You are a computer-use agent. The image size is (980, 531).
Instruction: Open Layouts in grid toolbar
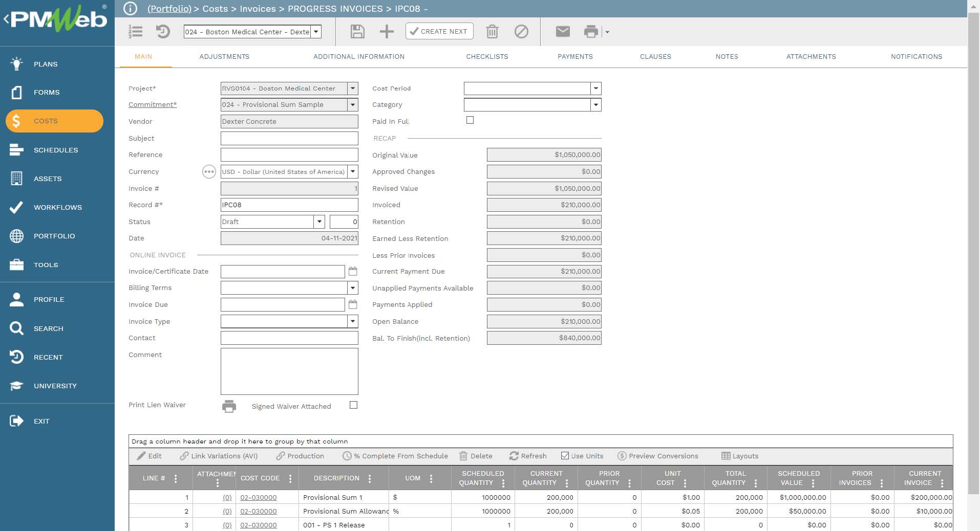click(x=740, y=456)
